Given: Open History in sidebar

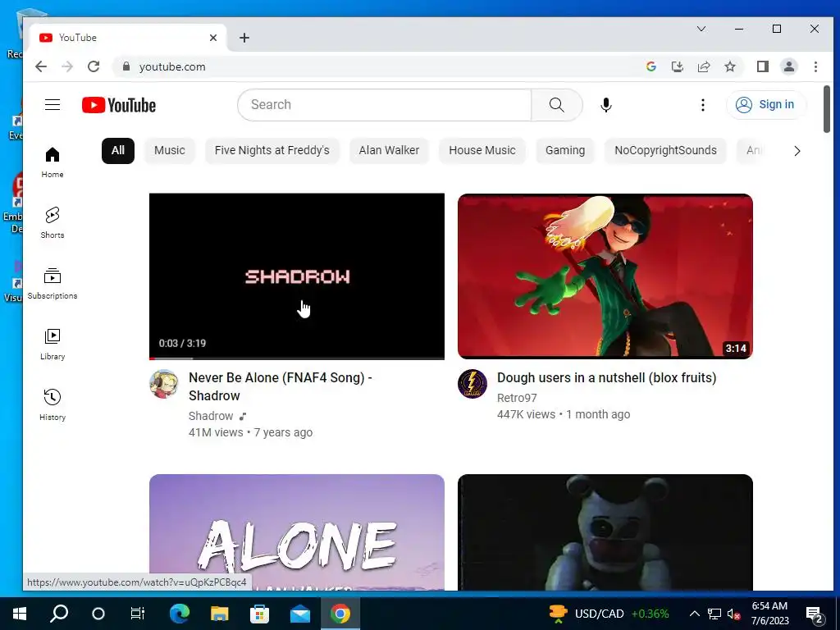Looking at the screenshot, I should click(x=52, y=405).
